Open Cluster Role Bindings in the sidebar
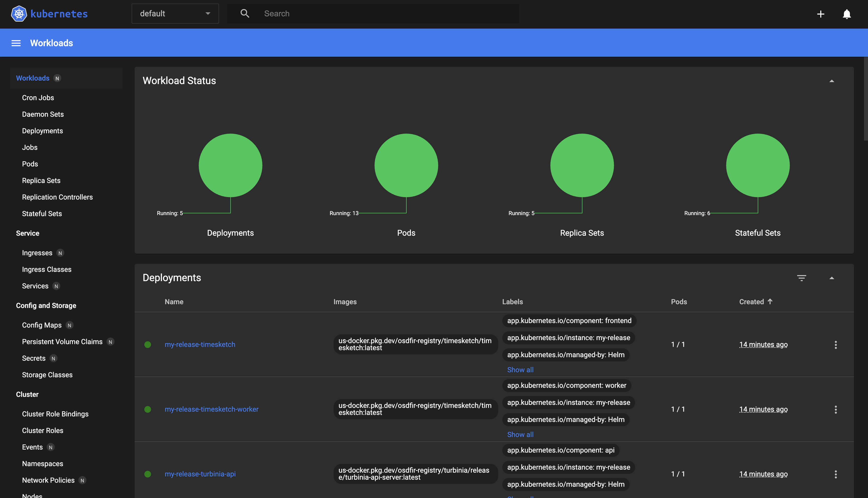The image size is (868, 498). (55, 414)
